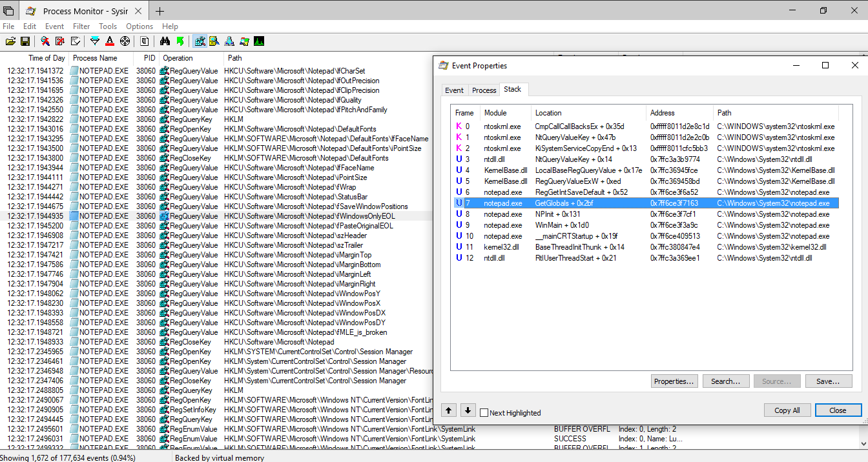Toggle Show File System Activity
Viewport: 868px width, 462px height.
214,41
